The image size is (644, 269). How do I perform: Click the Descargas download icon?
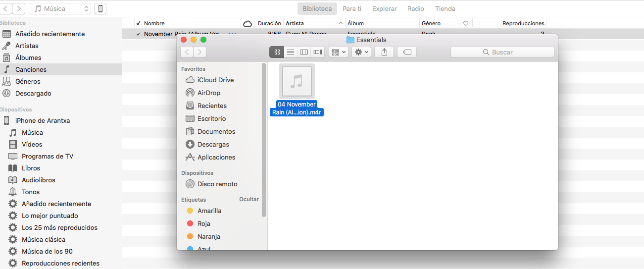click(x=190, y=144)
